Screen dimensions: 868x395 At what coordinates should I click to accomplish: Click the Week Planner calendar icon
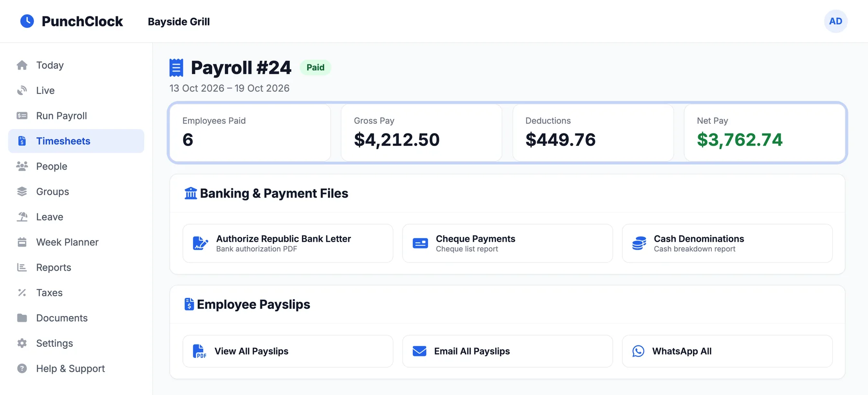click(x=22, y=242)
